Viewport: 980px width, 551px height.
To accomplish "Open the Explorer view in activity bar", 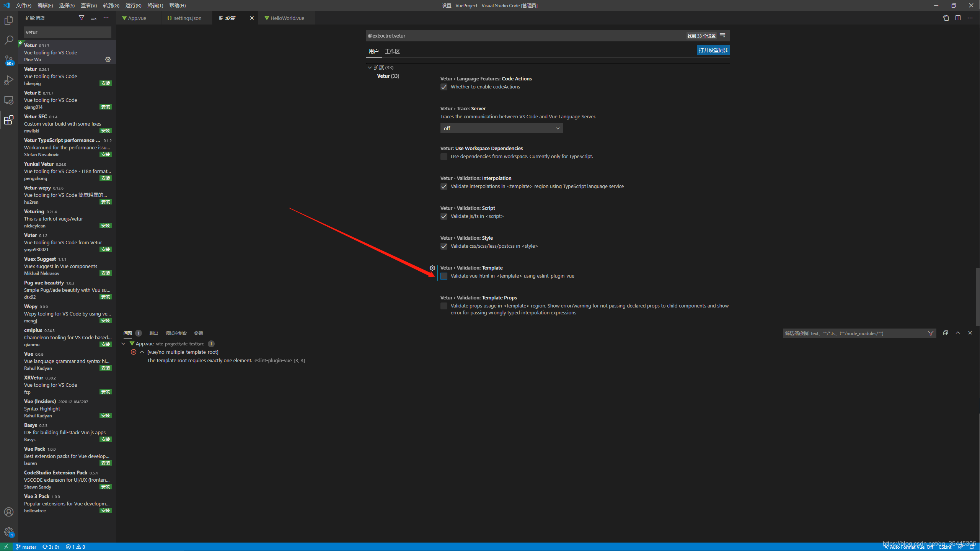I will click(8, 20).
